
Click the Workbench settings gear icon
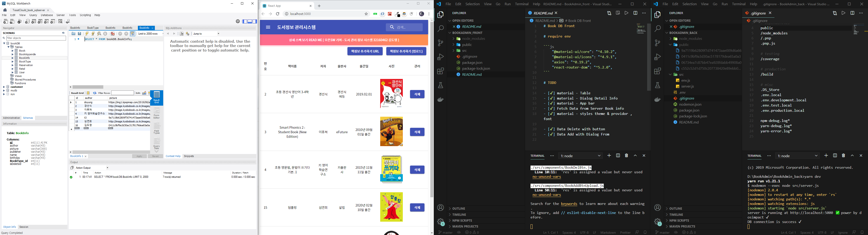(238, 21)
